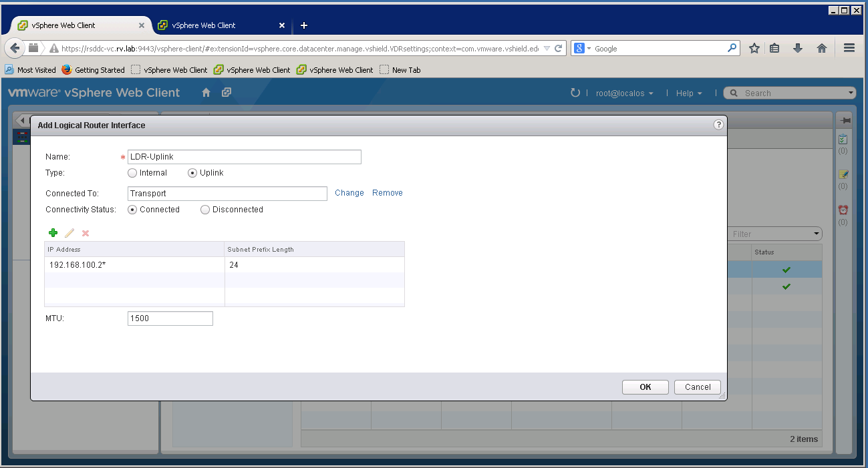Image resolution: width=868 pixels, height=468 pixels.
Task: Click the refresh icon beside root@localos
Action: click(575, 93)
